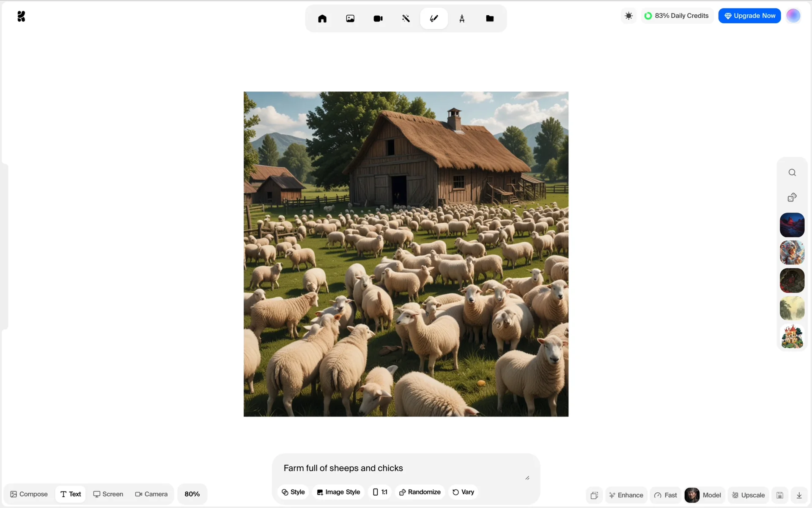Switch to the Camera input tab
The width and height of the screenshot is (812, 508).
[151, 494]
